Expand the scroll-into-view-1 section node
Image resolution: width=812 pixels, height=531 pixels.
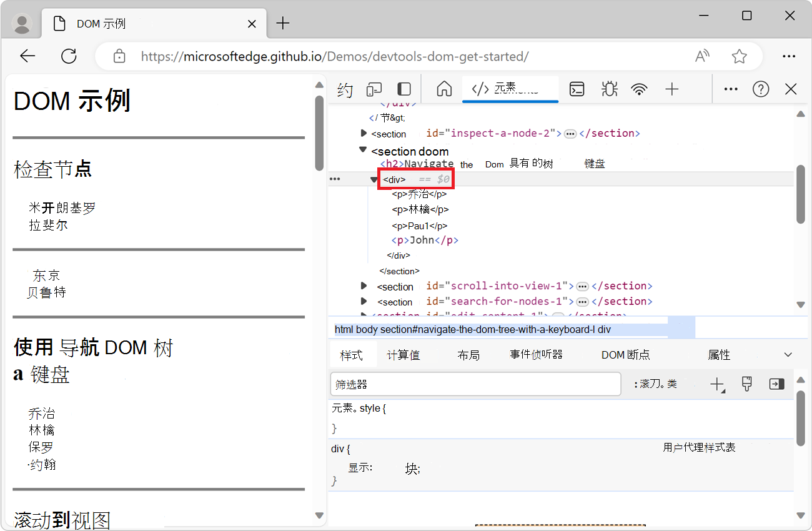click(x=364, y=285)
